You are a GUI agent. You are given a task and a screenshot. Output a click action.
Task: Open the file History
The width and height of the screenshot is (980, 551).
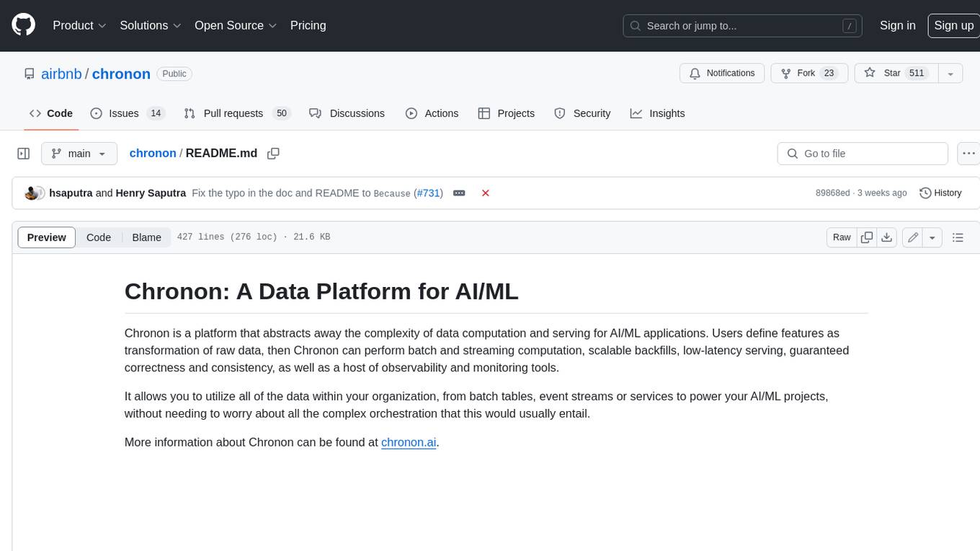pyautogui.click(x=940, y=193)
